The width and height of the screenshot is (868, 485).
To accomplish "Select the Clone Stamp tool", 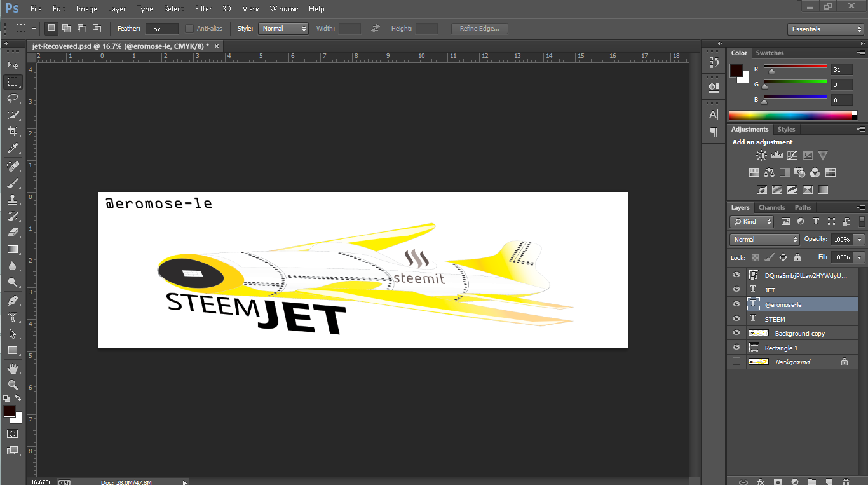I will (13, 199).
